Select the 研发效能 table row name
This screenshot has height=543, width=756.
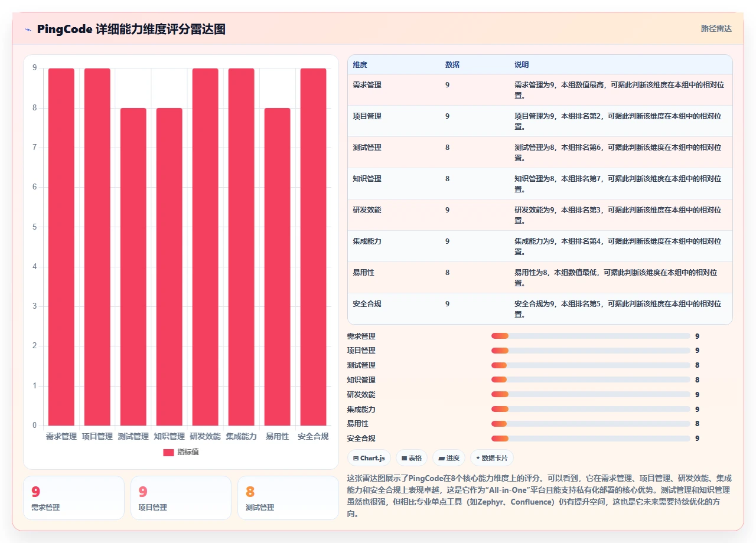point(367,210)
